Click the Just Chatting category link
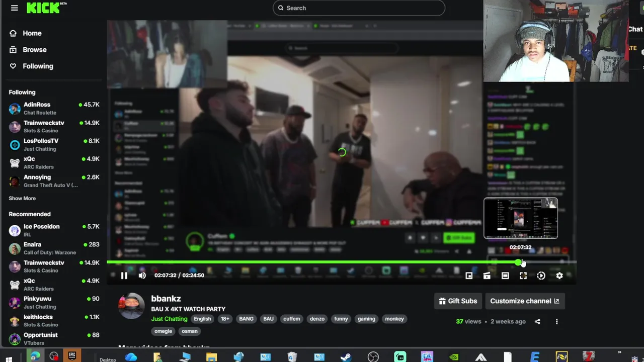This screenshot has width=644, height=362. (169, 319)
